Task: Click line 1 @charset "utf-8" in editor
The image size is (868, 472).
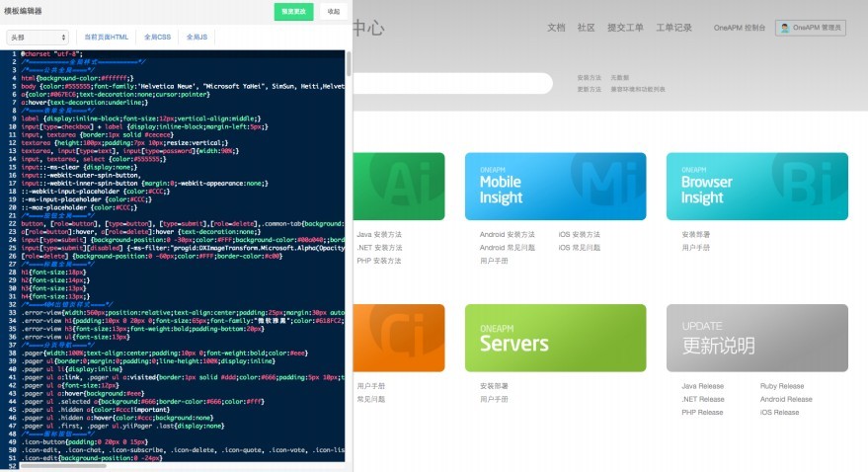Action: point(51,53)
